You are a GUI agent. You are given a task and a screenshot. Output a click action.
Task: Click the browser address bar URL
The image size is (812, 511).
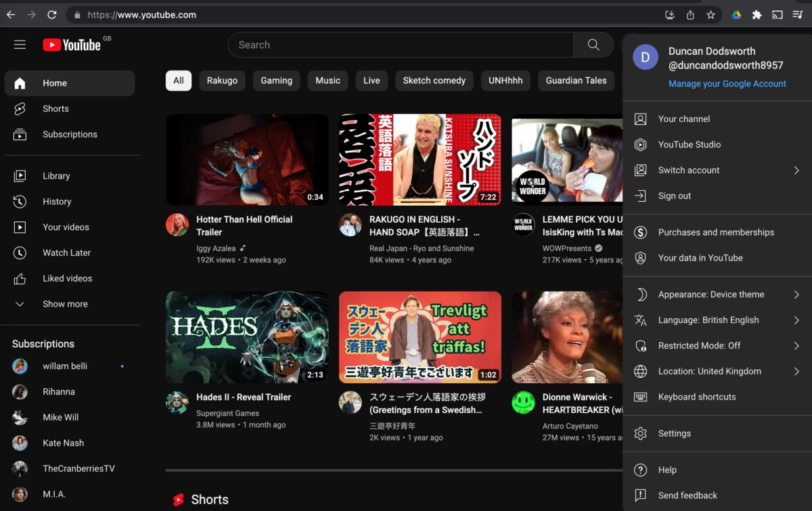142,14
